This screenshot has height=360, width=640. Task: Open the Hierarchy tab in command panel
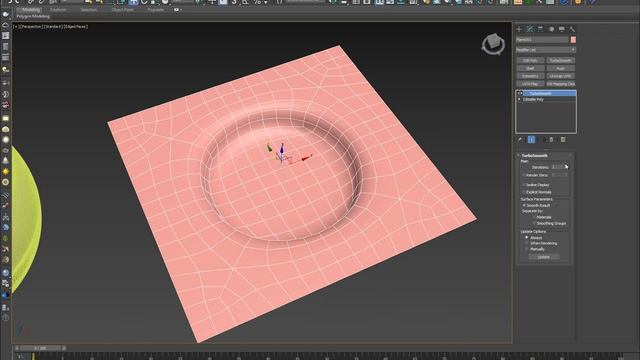(540, 29)
